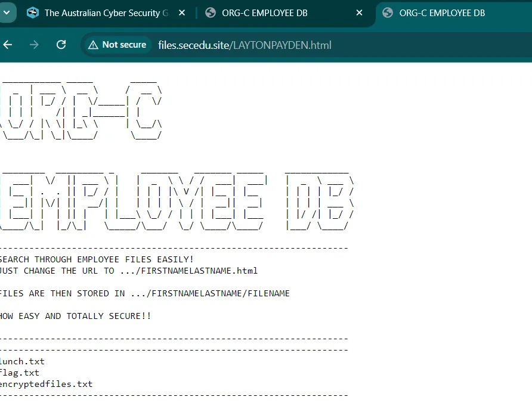Click the FIRSTNAMELASTNAME.html instruction line

(128, 271)
